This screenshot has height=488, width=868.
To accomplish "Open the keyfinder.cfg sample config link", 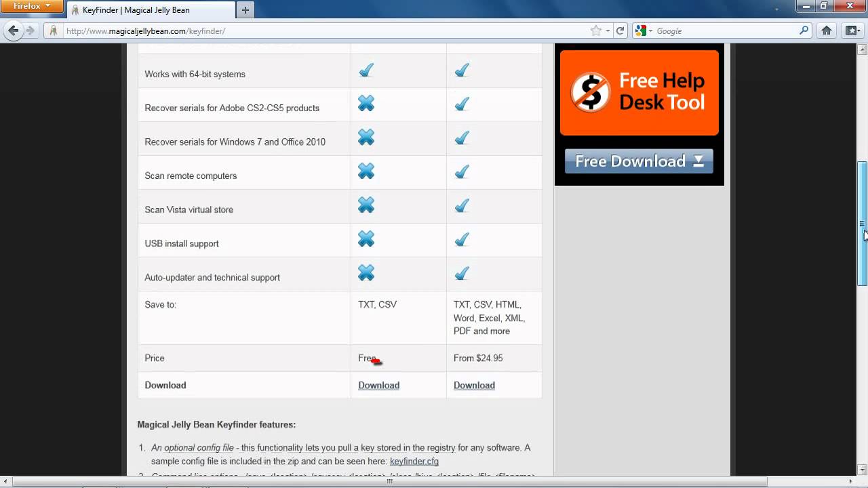I will click(414, 461).
